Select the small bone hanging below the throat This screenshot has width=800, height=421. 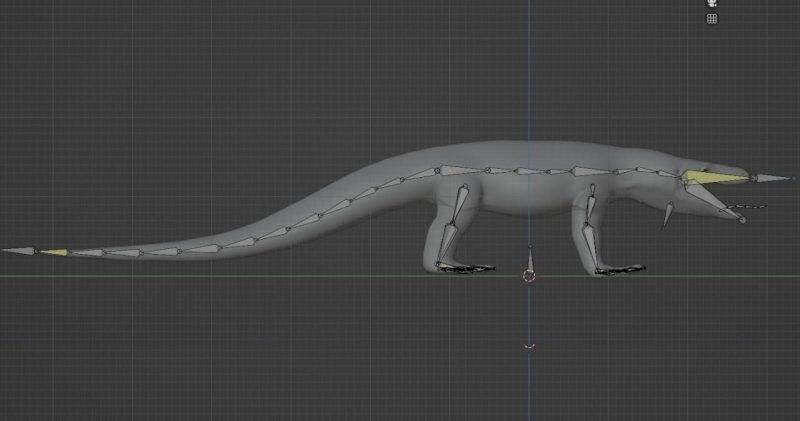point(666,214)
